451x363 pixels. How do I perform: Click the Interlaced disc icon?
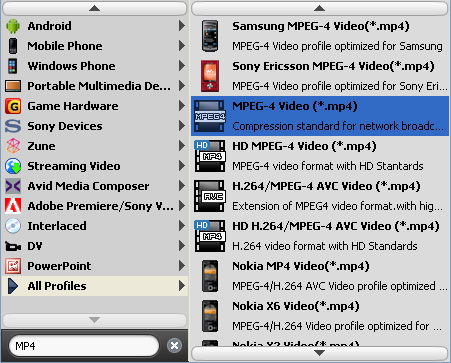point(13,226)
